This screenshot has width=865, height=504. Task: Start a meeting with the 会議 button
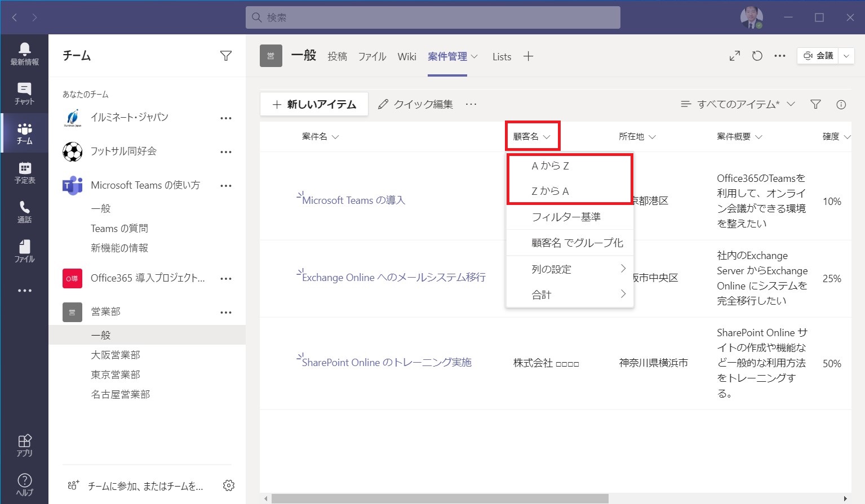[x=818, y=56]
